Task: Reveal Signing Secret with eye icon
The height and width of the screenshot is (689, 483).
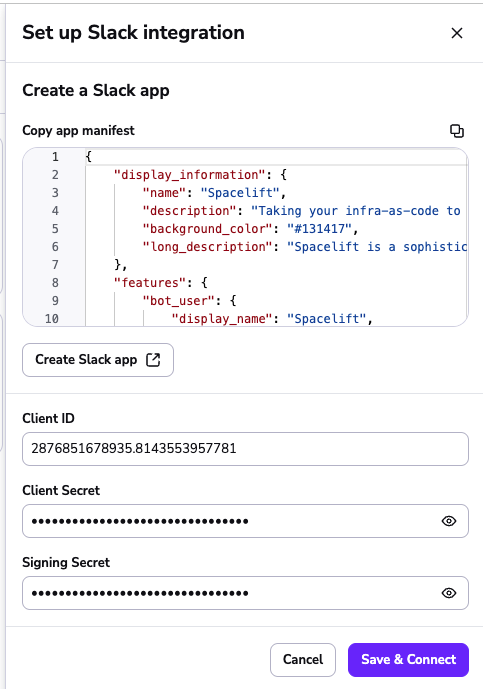Action: pos(449,593)
